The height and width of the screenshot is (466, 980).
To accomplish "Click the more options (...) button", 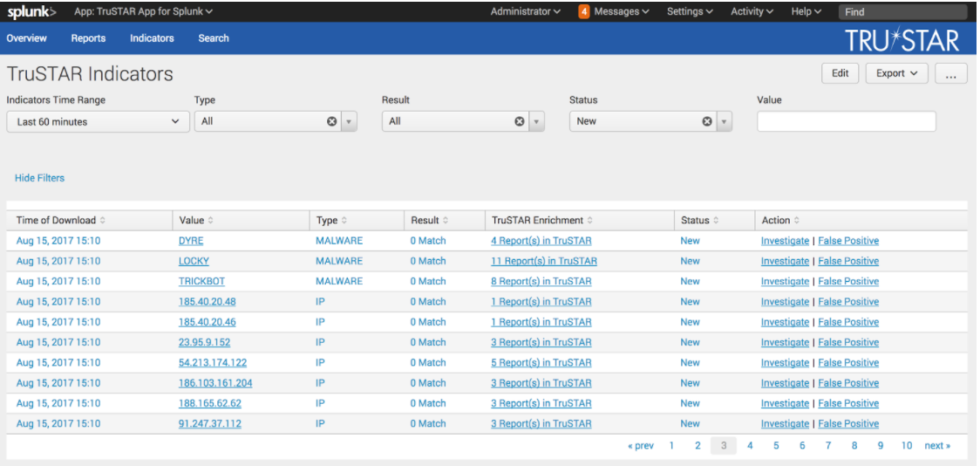I will point(951,73).
